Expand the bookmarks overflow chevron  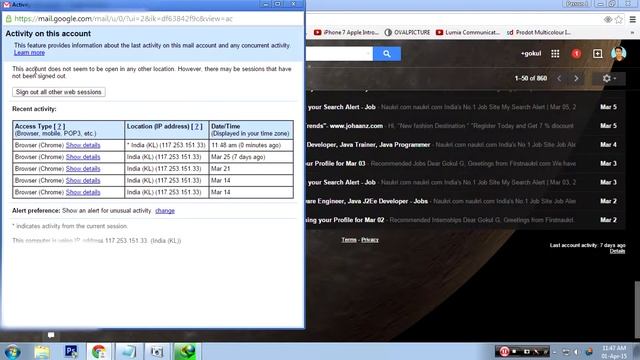point(633,32)
